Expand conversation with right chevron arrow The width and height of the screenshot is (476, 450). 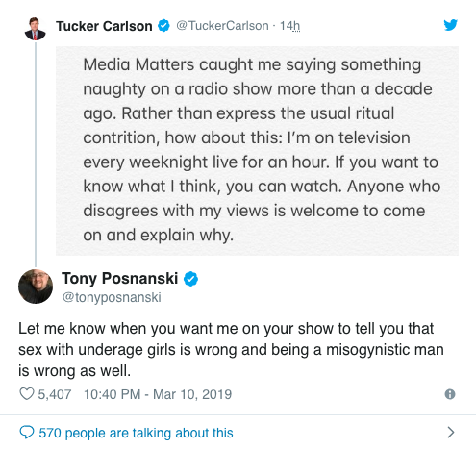point(451,433)
